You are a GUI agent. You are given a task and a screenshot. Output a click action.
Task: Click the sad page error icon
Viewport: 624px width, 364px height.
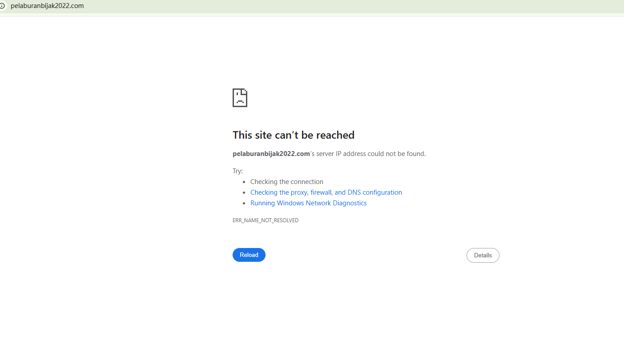coord(240,98)
